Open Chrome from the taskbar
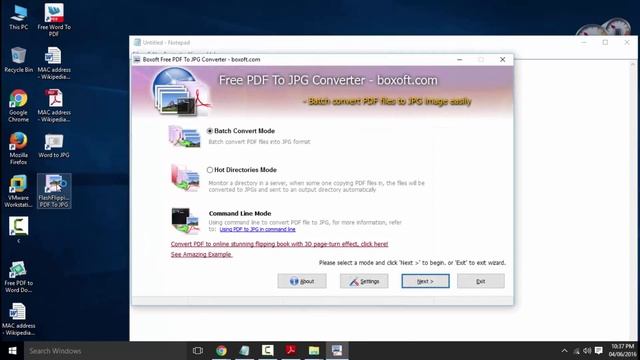This screenshot has height=360, width=640. pyautogui.click(x=221, y=351)
